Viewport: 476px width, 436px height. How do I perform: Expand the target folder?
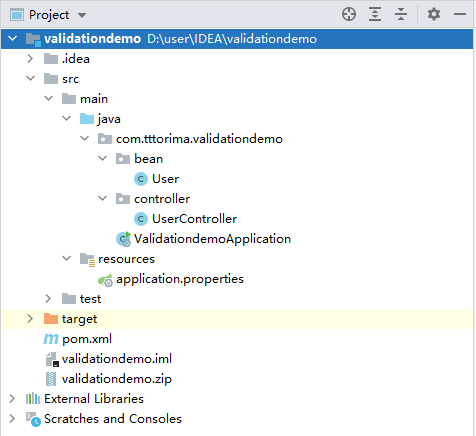[30, 319]
